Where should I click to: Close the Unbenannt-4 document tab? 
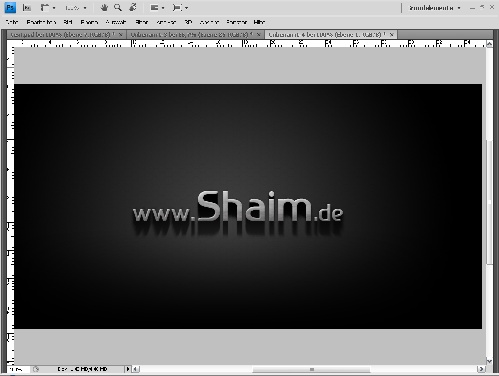(x=392, y=34)
